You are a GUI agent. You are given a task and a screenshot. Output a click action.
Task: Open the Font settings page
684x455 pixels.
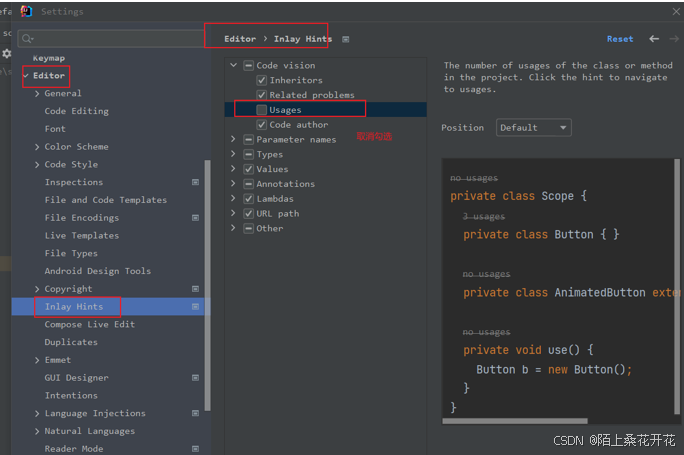(x=55, y=129)
